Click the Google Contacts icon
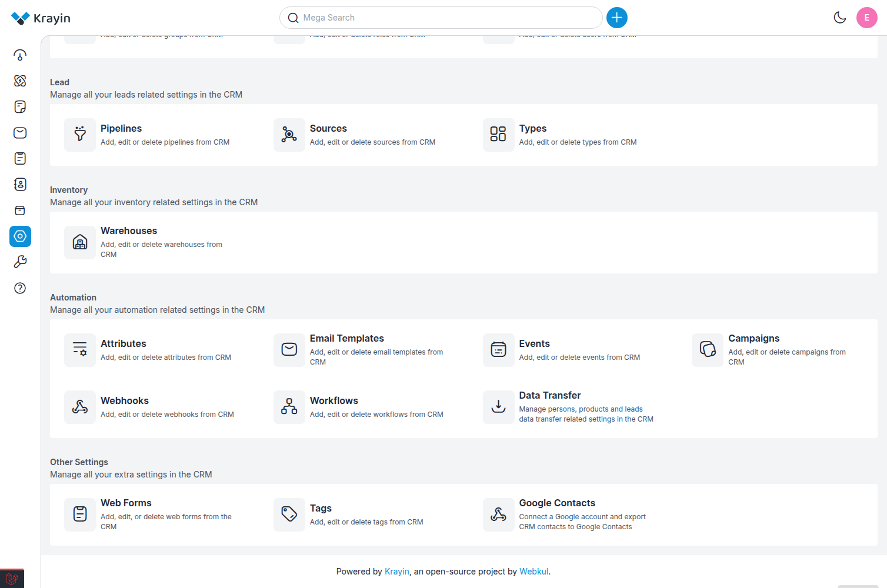887x588 pixels. tap(498, 514)
